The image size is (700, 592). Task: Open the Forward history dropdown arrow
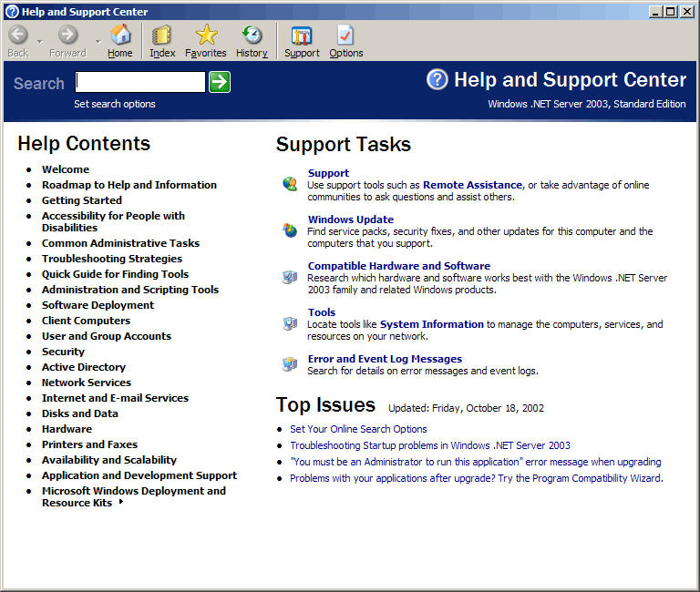pyautogui.click(x=98, y=42)
